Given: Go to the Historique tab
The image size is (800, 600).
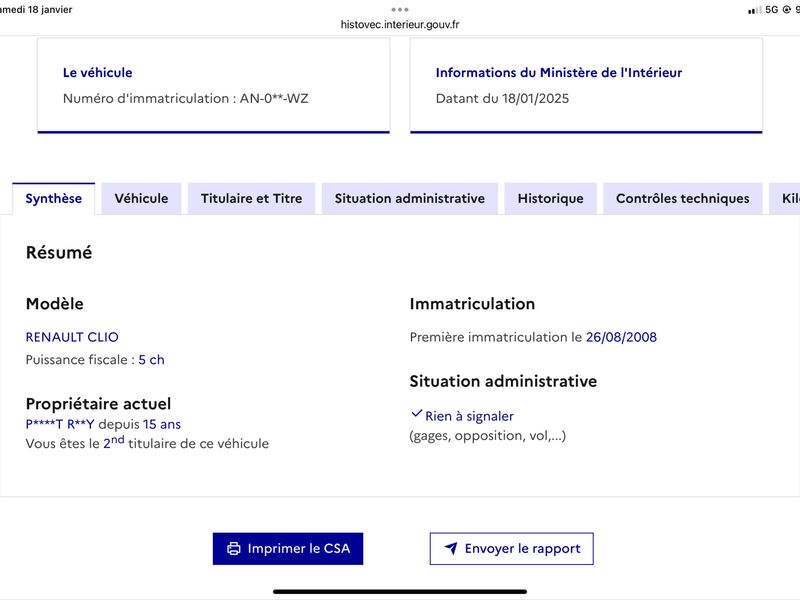Looking at the screenshot, I should click(551, 198).
